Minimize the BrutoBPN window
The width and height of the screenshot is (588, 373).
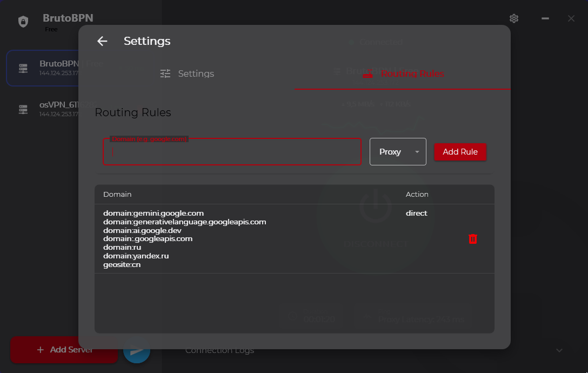[545, 18]
